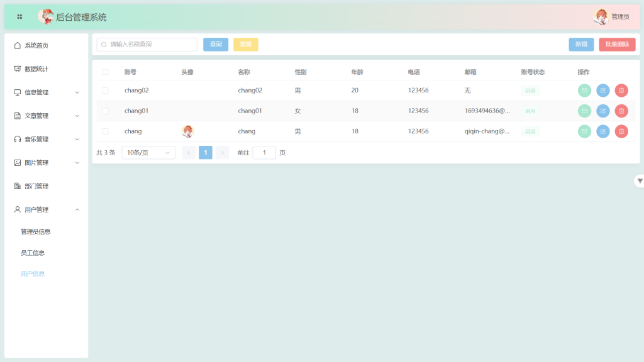Click the 新增 add button

581,45
